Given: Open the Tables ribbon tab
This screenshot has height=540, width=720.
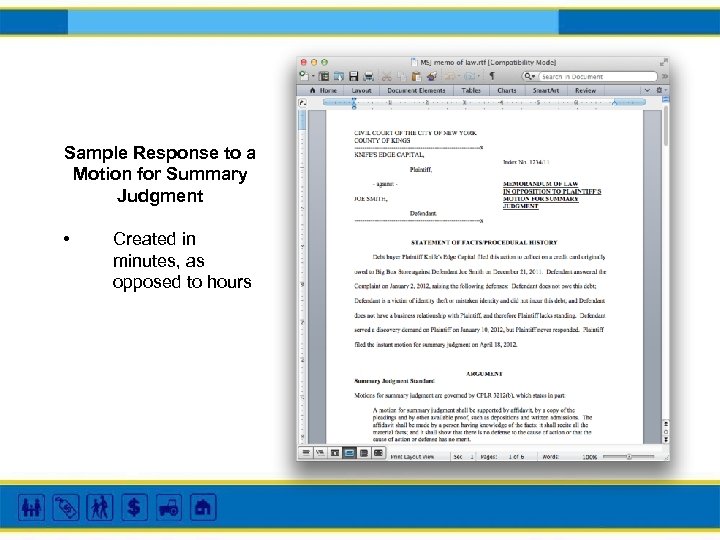Looking at the screenshot, I should (471, 90).
